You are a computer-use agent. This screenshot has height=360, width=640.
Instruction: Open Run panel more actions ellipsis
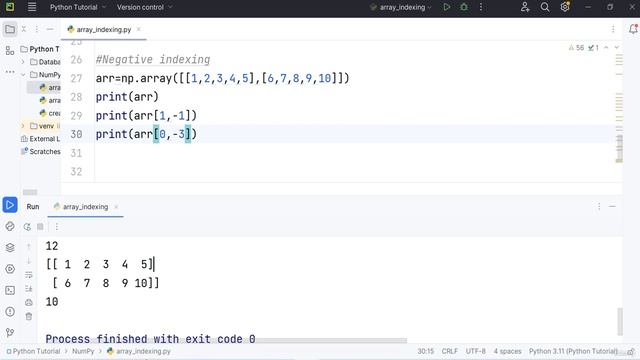click(x=57, y=227)
